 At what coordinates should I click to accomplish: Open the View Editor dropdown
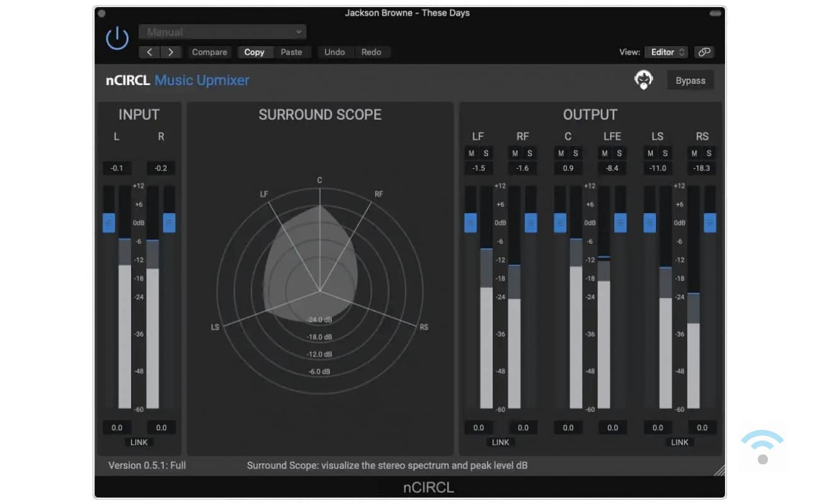(x=668, y=52)
